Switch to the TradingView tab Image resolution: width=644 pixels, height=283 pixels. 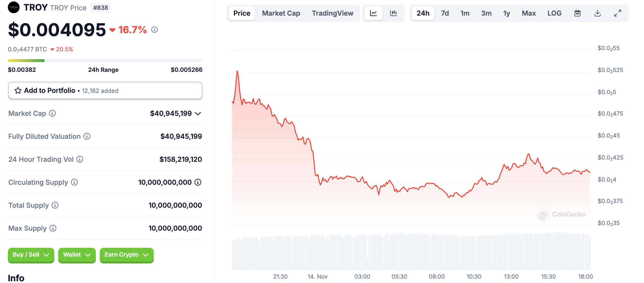(332, 13)
